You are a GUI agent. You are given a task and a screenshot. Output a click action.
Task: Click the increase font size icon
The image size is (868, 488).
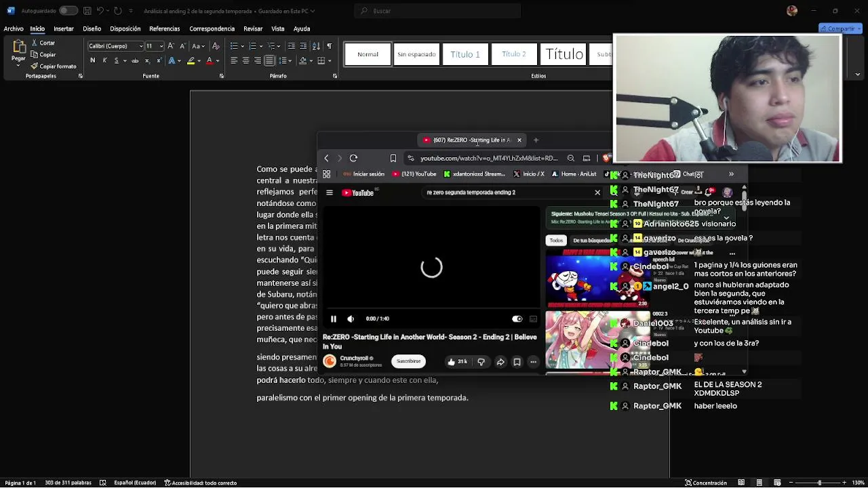click(x=171, y=46)
